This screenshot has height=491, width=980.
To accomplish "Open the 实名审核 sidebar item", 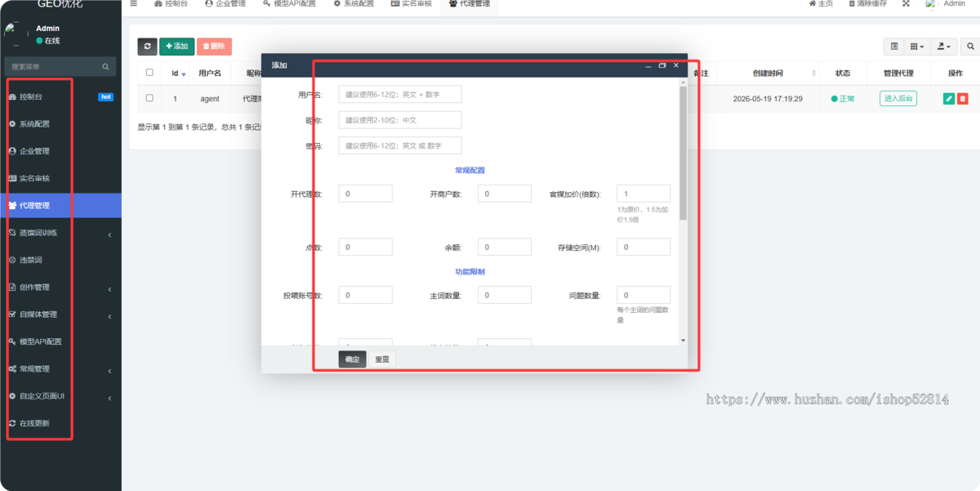I will coord(60,178).
